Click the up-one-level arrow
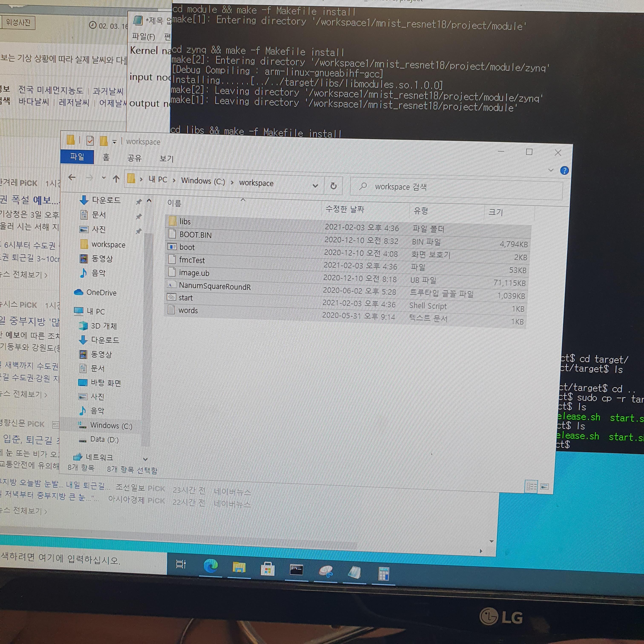 pos(116,179)
